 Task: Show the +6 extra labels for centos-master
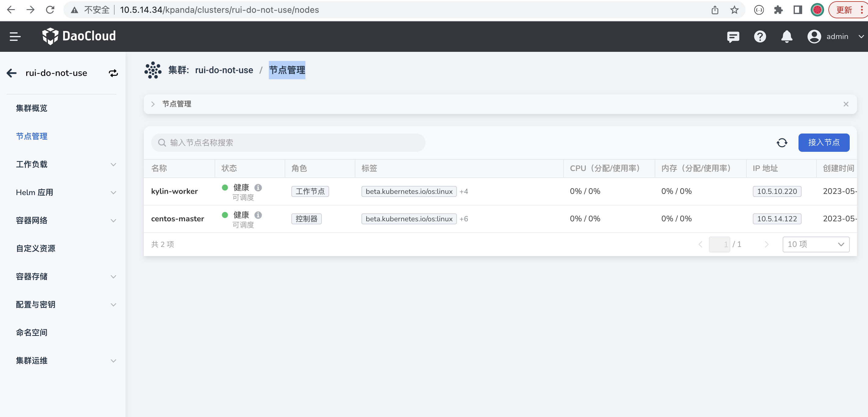(464, 219)
